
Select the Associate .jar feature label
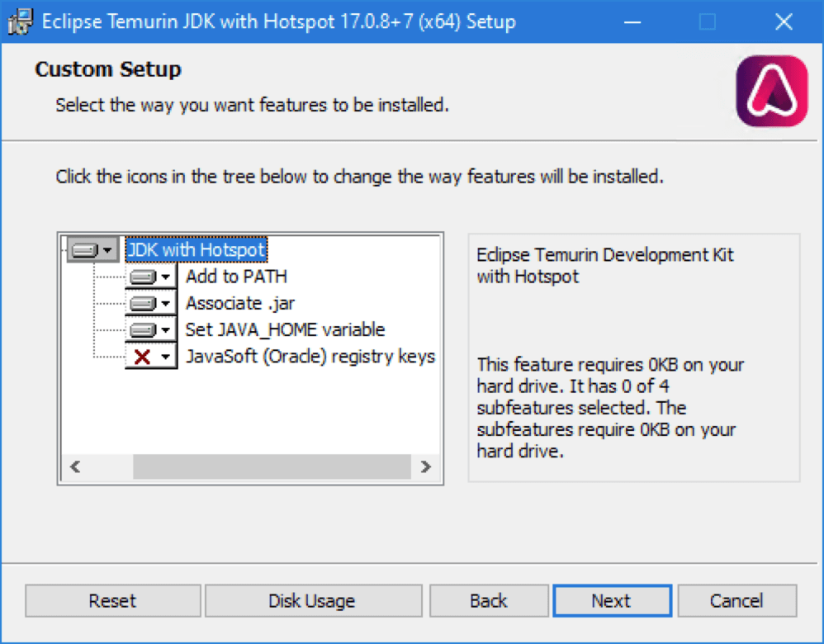pyautogui.click(x=240, y=303)
